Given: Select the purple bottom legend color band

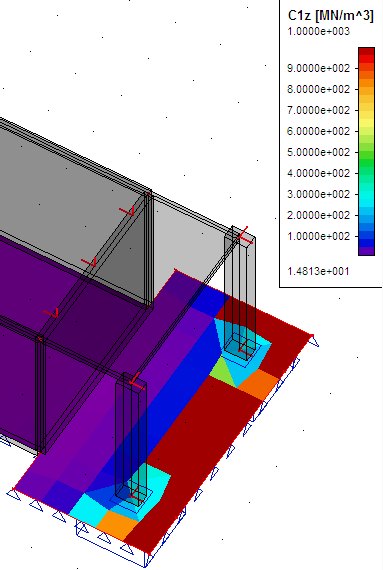Looking at the screenshot, I should [366, 251].
